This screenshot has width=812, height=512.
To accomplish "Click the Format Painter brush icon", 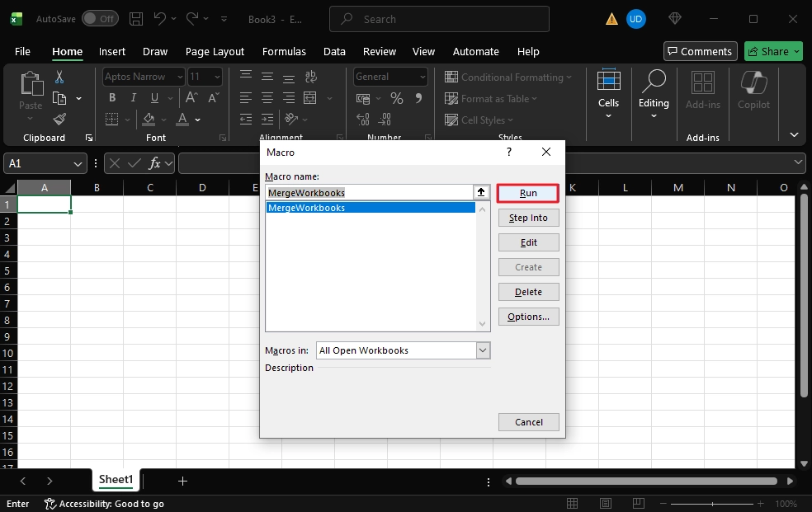I will (x=59, y=120).
